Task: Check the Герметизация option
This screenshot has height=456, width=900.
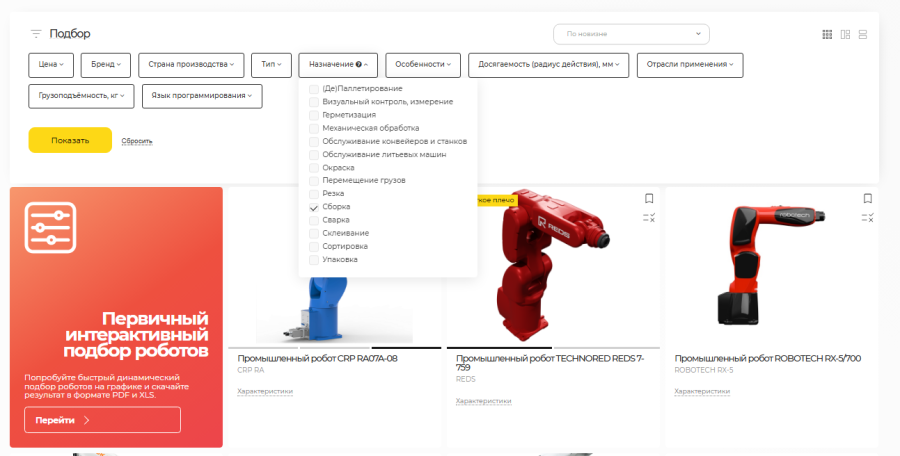Action: (314, 115)
